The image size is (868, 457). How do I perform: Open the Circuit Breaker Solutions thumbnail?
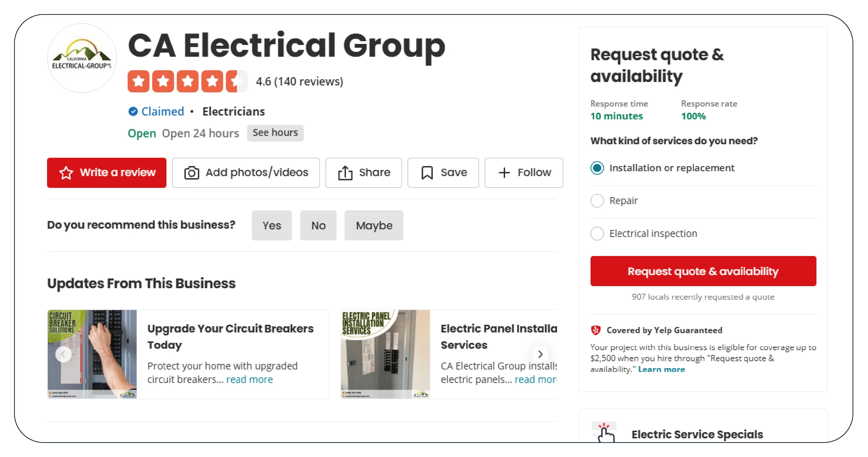92,354
